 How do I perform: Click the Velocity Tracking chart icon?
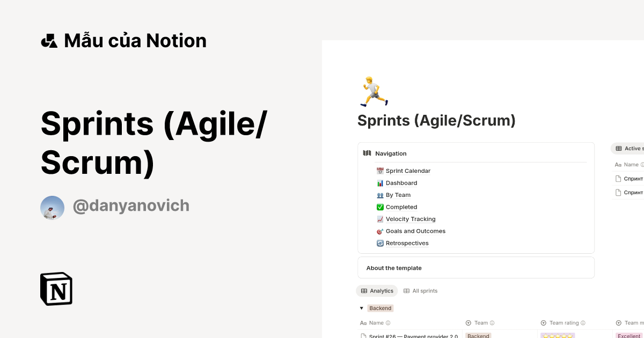[x=381, y=219]
